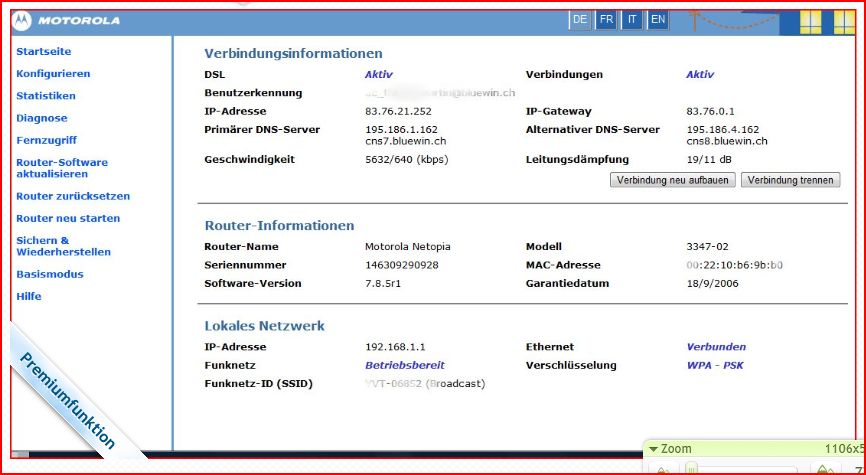This screenshot has width=866, height=475.
Task: Select Router neu starten
Action: tap(68, 218)
